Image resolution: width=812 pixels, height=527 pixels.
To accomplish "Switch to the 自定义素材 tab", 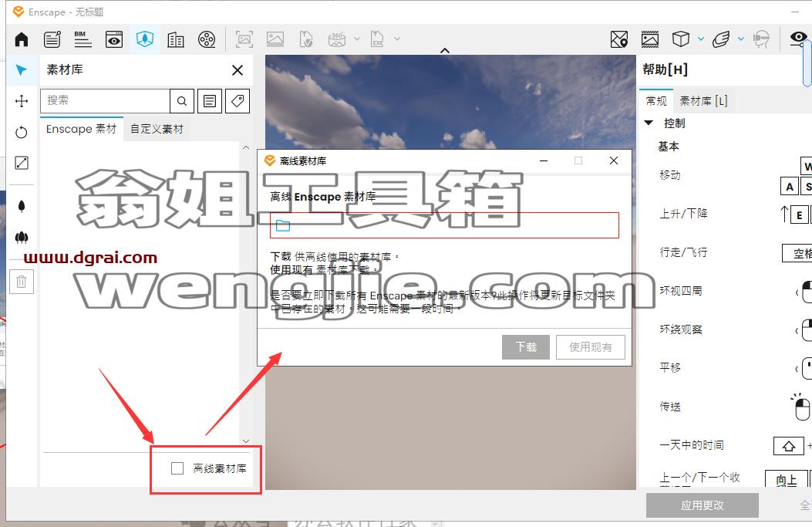I will click(157, 129).
